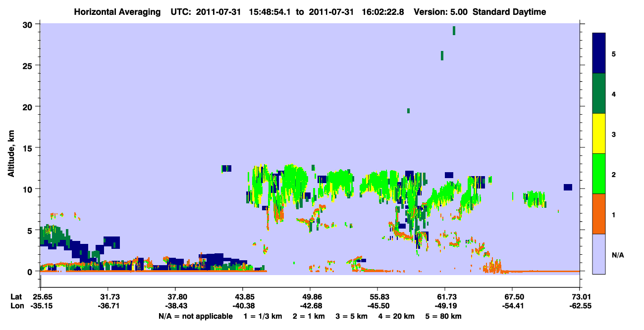
Task: Click latitude value '49.86'
Action: [310, 296]
